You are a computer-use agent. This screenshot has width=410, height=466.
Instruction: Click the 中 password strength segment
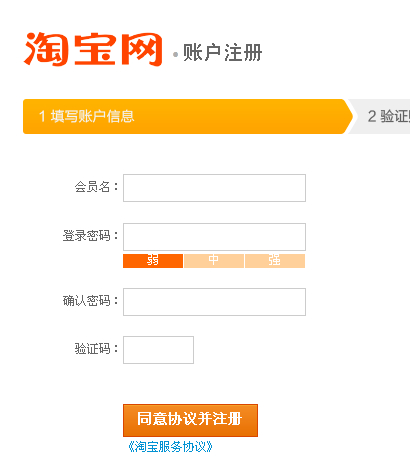click(x=214, y=261)
